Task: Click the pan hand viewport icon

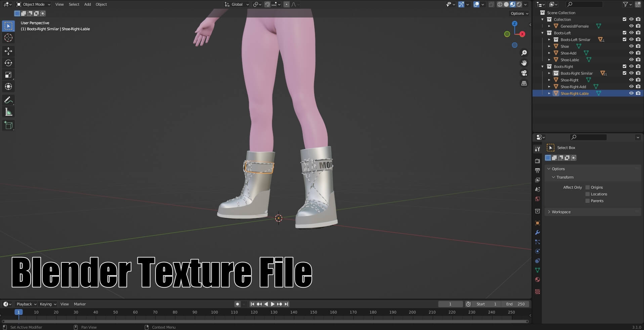Action: click(524, 63)
